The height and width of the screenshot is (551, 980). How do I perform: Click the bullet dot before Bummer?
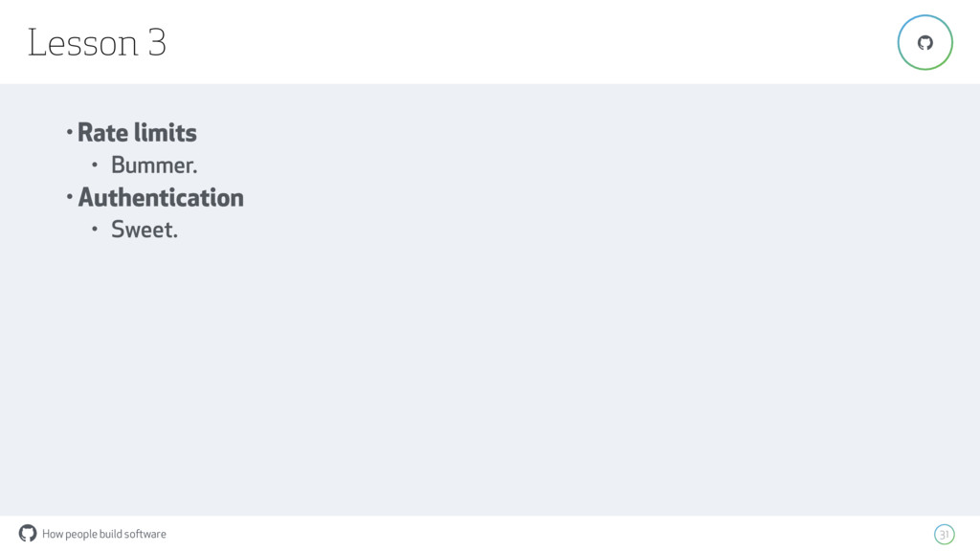95,165
